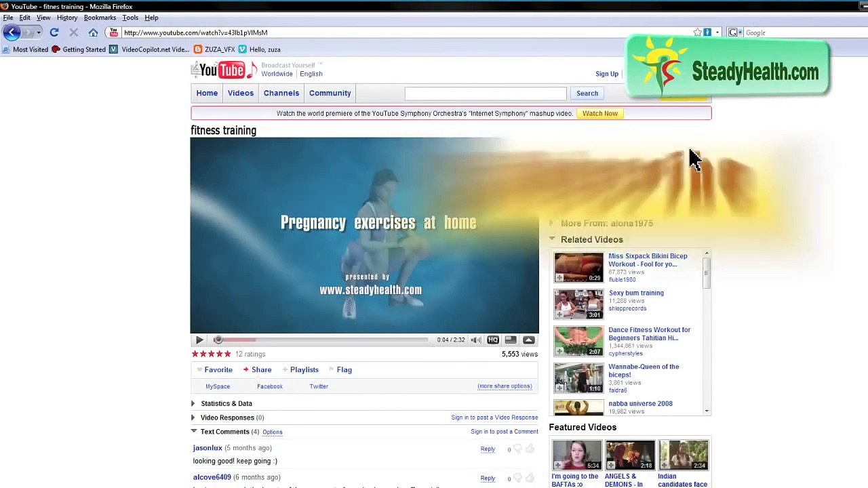Open Miss Sixpack Bikini Bicep Workout thumbnail
Image resolution: width=868 pixels, height=488 pixels.
coord(578,268)
